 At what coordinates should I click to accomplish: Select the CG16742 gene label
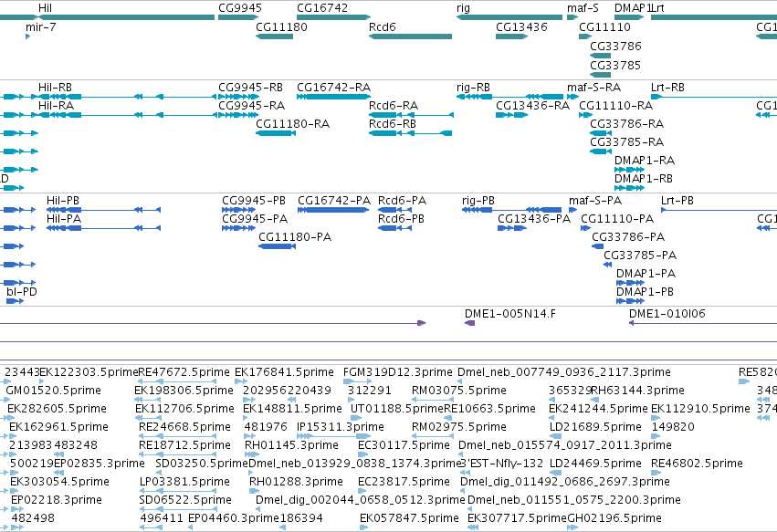tap(322, 8)
